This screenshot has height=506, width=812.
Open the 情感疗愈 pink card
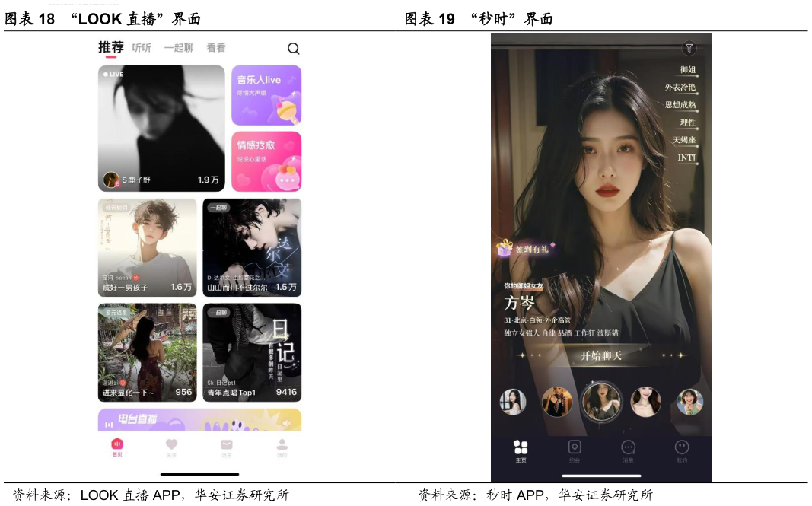pos(266,161)
